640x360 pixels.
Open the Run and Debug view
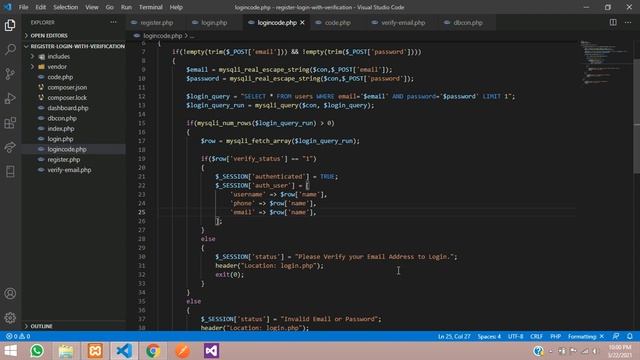tap(10, 98)
